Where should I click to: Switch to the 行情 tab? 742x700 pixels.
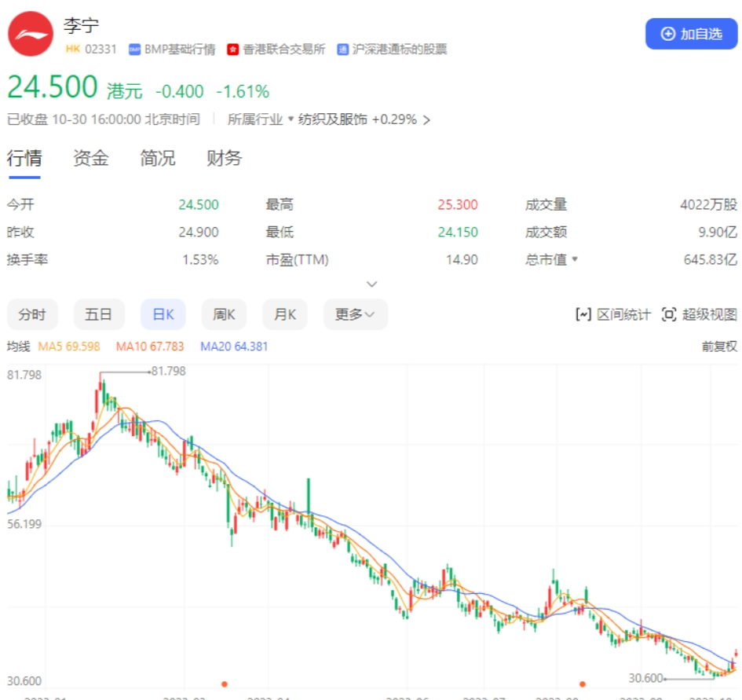[24, 158]
